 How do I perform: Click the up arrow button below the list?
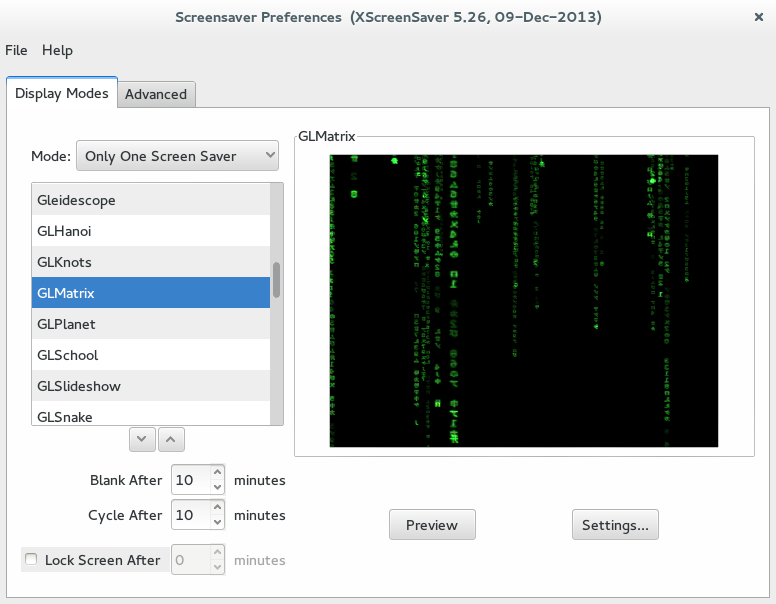(171, 439)
